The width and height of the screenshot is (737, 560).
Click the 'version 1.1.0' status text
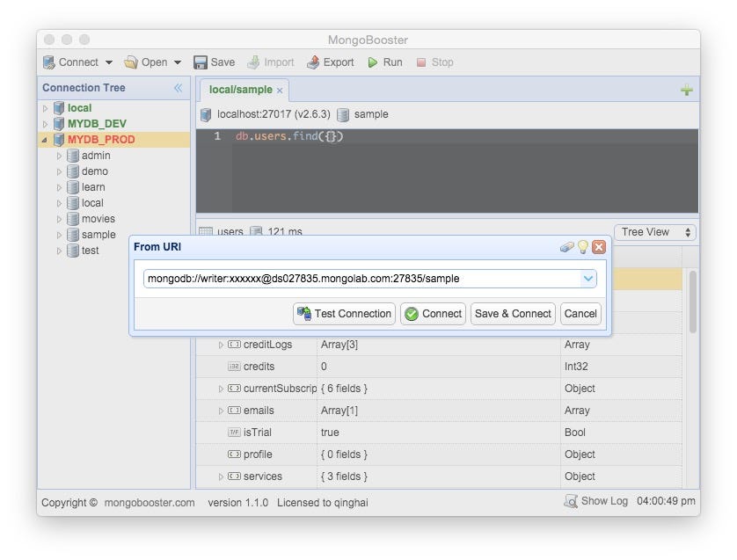click(x=237, y=503)
